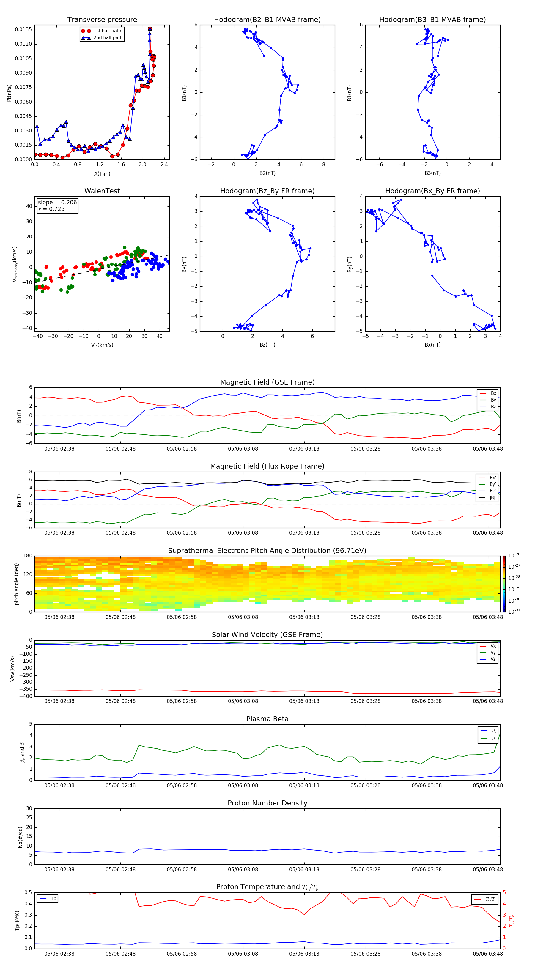Click "05/06 03:08" tick under Plasma Beta panel
Screen dimensions: 535x980
(x=243, y=785)
